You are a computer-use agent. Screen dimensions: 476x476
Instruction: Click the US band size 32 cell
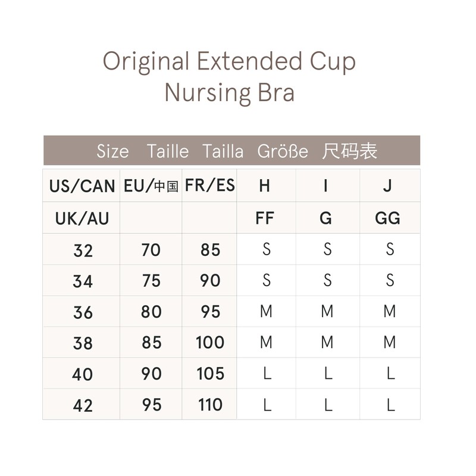coord(83,250)
